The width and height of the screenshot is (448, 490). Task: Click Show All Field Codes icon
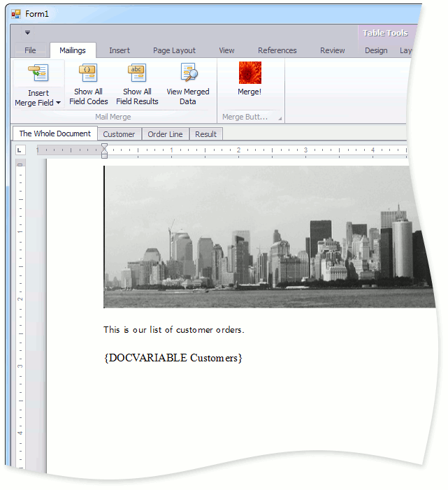88,73
